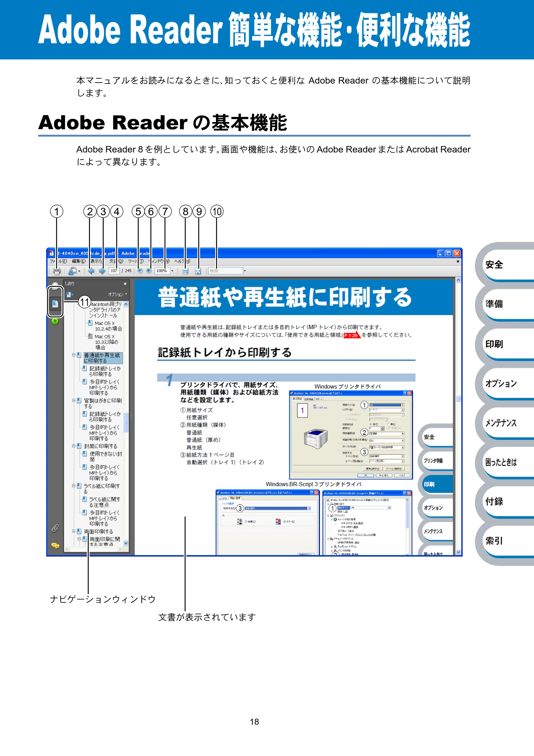Image resolution: width=534 pixels, height=756 pixels.
Task: Click the zoom field showing 100%
Action: (162, 271)
